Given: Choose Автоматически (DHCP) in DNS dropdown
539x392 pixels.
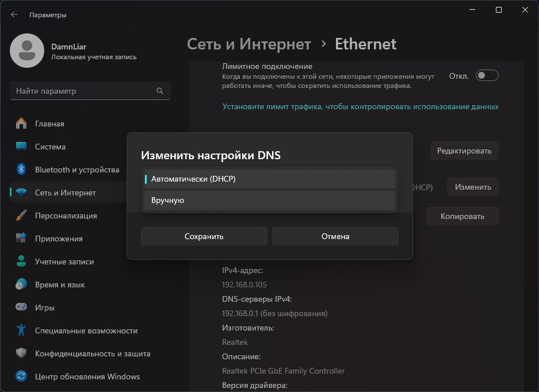Looking at the screenshot, I should pyautogui.click(x=269, y=179).
